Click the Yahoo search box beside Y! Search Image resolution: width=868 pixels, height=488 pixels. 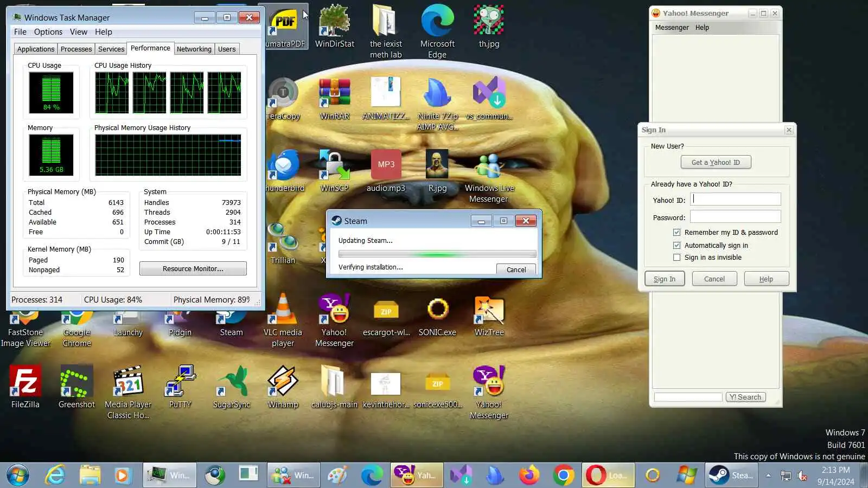688,397
